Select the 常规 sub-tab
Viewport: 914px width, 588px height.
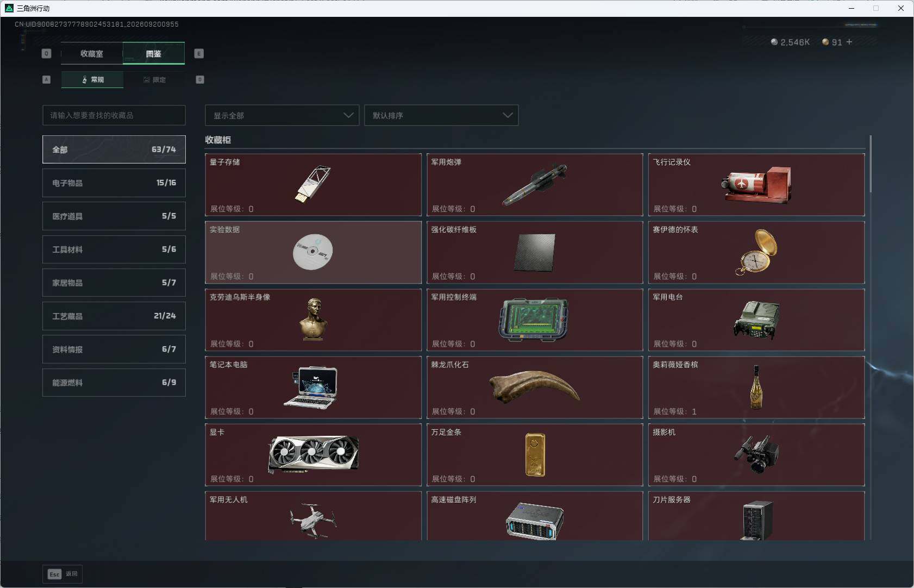click(92, 79)
